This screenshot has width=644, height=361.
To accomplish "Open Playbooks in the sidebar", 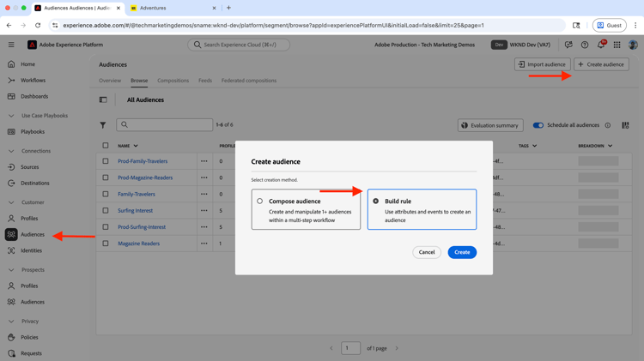I will pos(33,132).
